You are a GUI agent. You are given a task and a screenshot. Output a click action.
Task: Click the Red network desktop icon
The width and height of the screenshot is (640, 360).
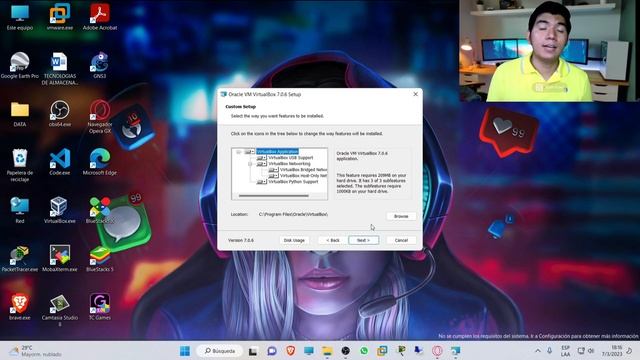[20, 211]
